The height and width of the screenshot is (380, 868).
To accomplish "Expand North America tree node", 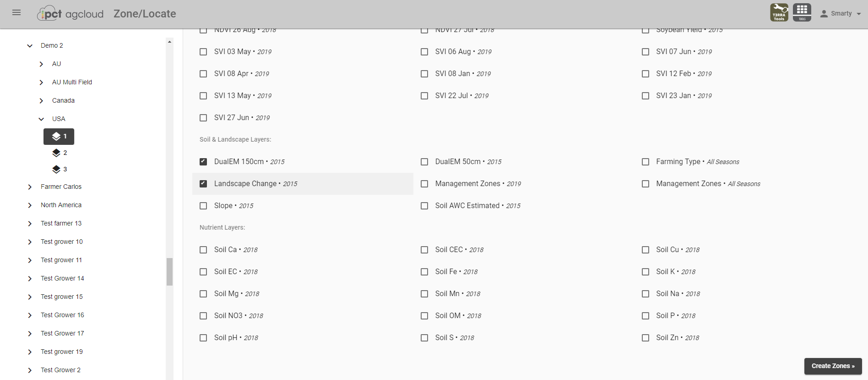I will pos(30,205).
